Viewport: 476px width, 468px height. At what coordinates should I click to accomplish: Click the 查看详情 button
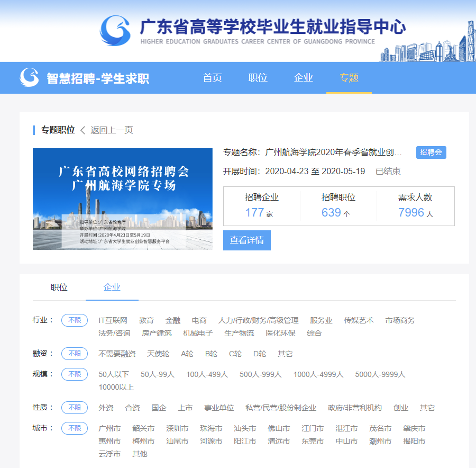(247, 240)
